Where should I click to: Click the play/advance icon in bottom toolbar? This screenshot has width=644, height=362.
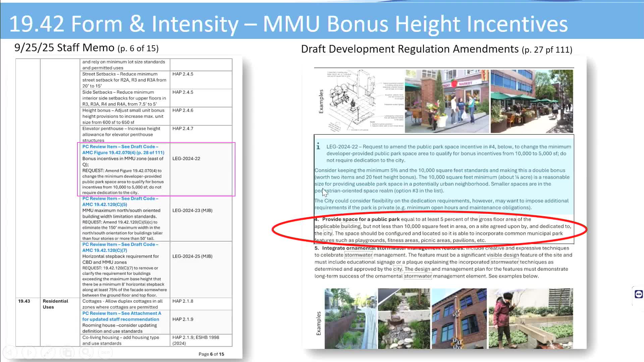[x=30, y=352]
